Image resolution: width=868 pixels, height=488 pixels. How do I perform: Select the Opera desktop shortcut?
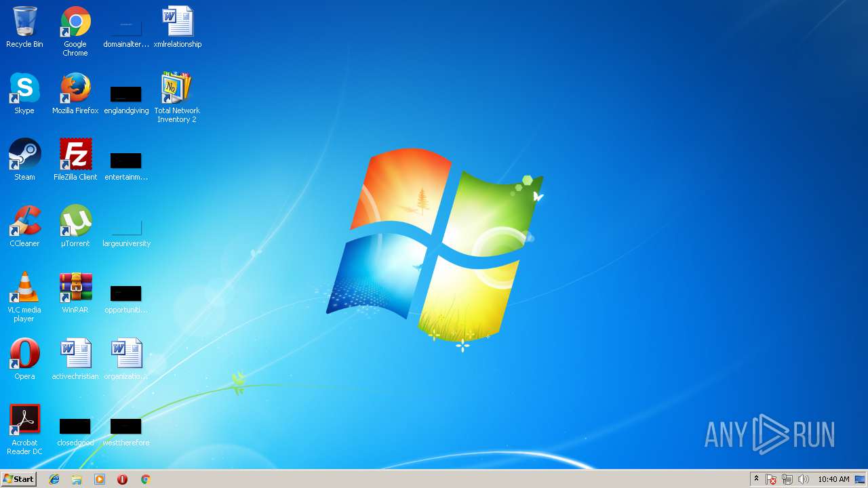(x=24, y=359)
